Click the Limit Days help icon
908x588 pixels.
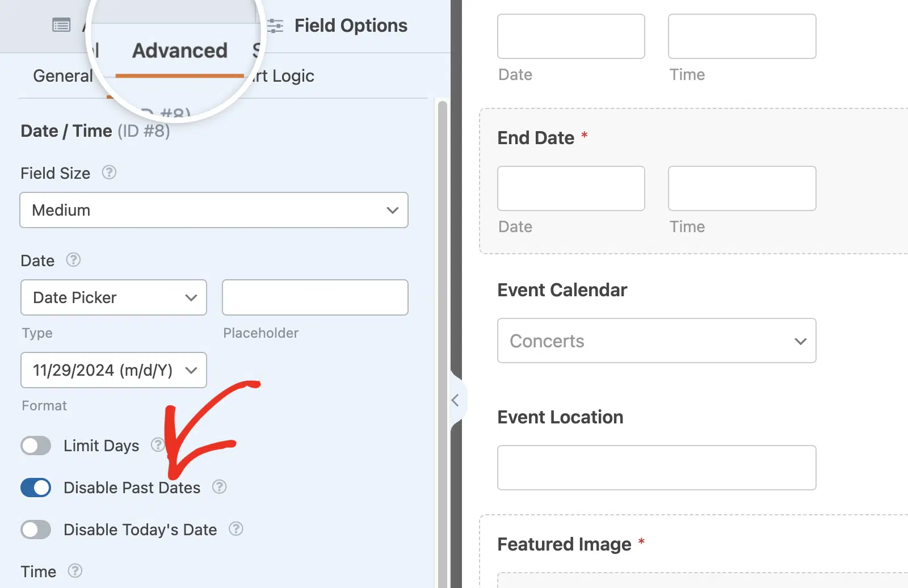pyautogui.click(x=158, y=445)
